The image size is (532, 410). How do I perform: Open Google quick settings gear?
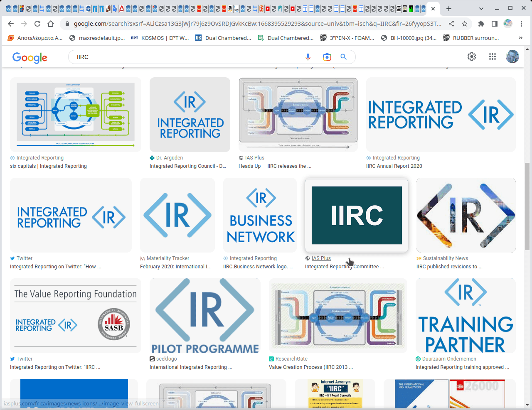click(472, 56)
